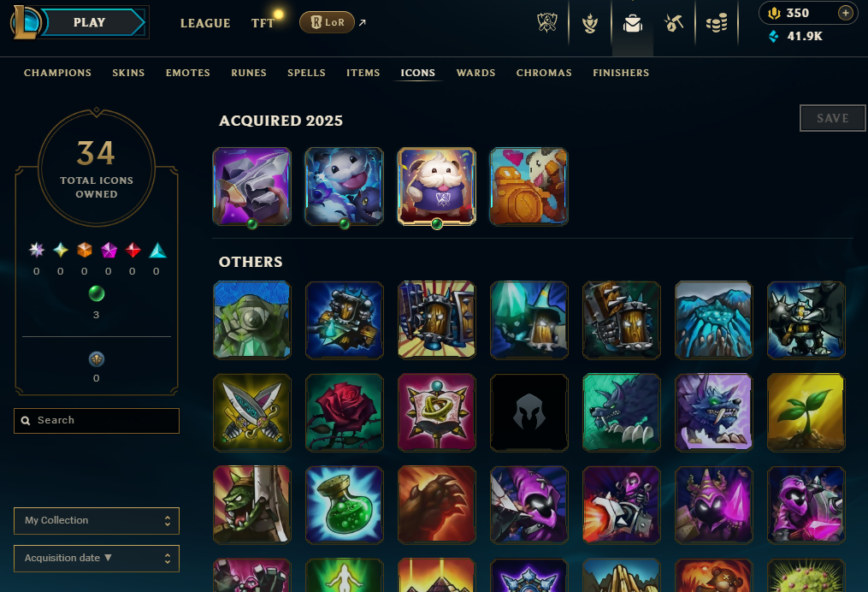This screenshot has width=868, height=592.
Task: Open the Collection backpack icon
Action: click(x=632, y=23)
